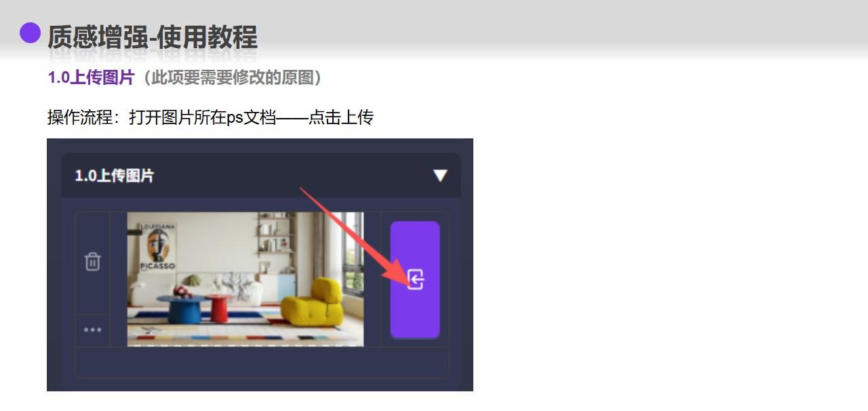The height and width of the screenshot is (411, 868).
Task: Click the 质感增强-使用教程 title
Action: pos(153,37)
